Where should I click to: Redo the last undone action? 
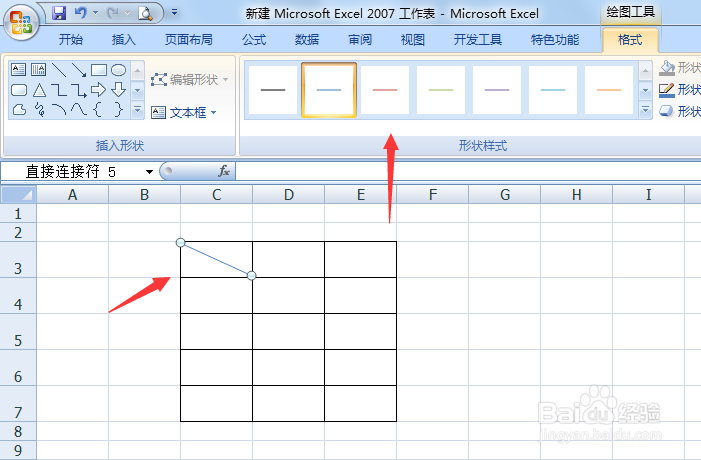click(x=113, y=13)
